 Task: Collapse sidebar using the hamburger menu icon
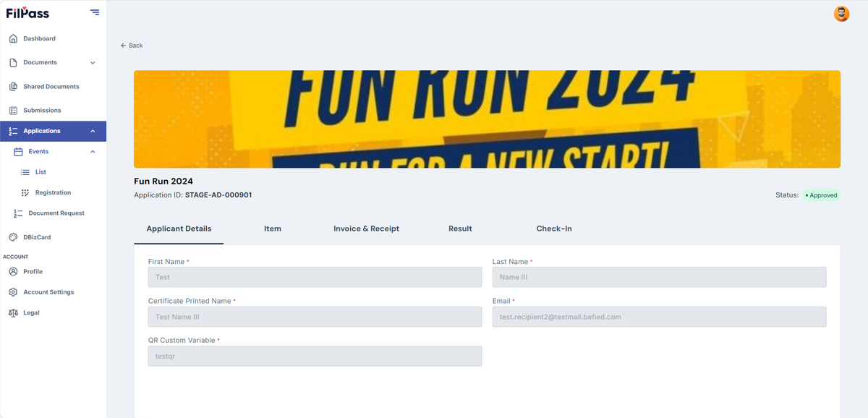[x=95, y=12]
